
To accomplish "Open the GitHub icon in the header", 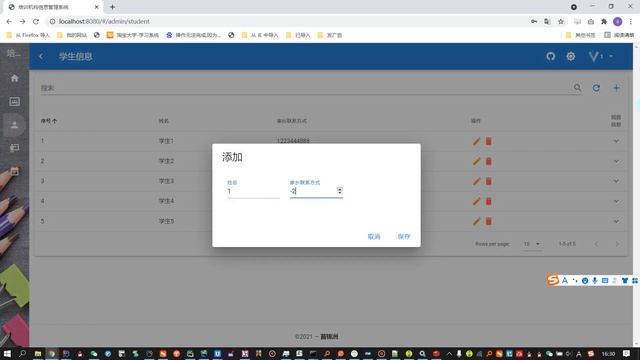I will point(551,56).
